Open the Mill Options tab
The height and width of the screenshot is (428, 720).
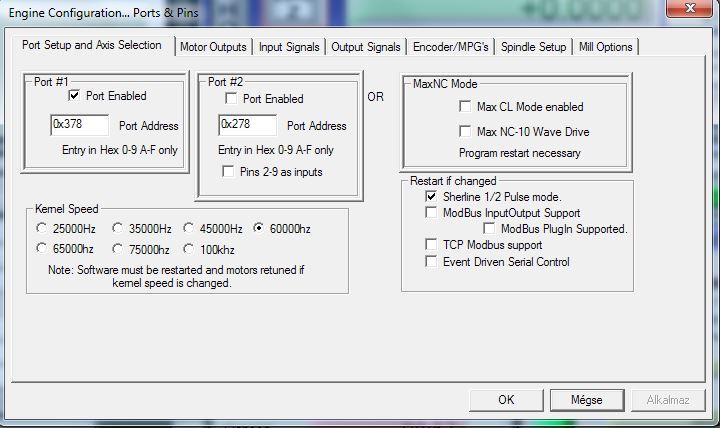[x=605, y=47]
